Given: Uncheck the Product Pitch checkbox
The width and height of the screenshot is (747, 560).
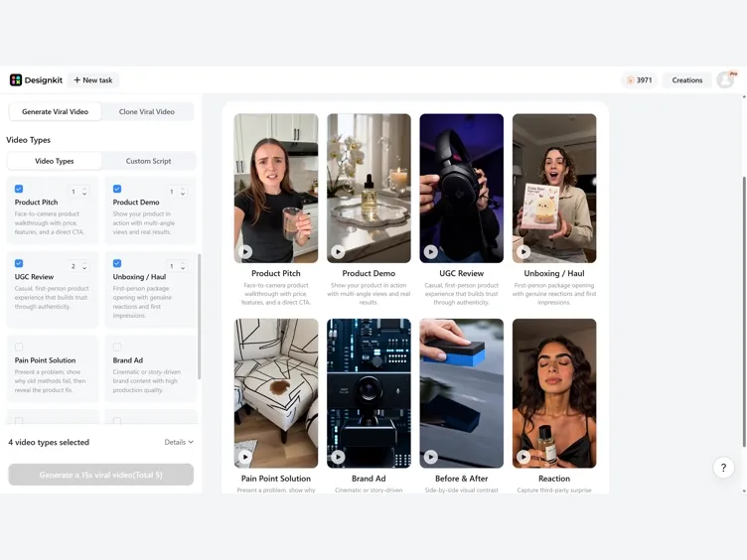Looking at the screenshot, I should [x=19, y=189].
